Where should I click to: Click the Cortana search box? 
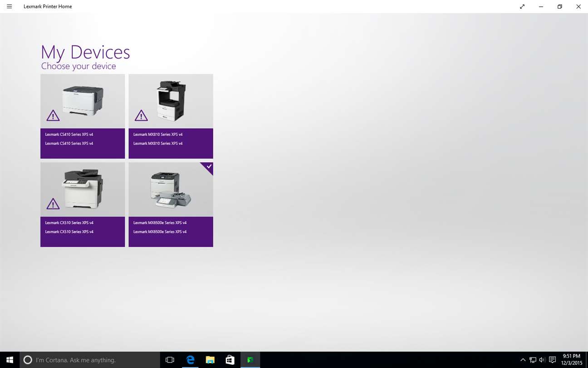tap(90, 360)
